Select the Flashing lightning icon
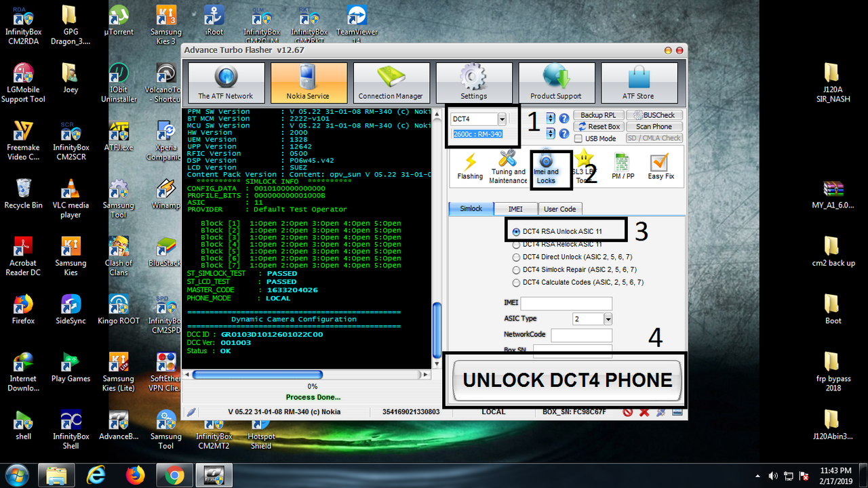The width and height of the screenshot is (868, 488). (470, 167)
